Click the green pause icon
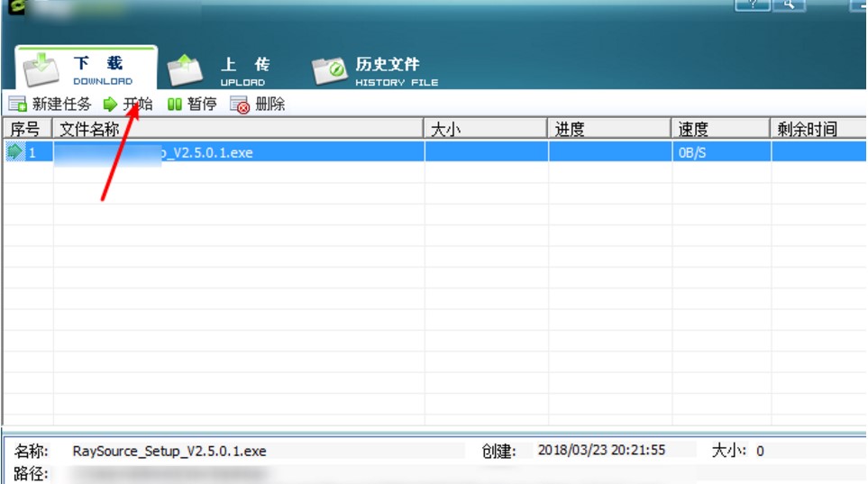The image size is (868, 484). click(x=174, y=105)
